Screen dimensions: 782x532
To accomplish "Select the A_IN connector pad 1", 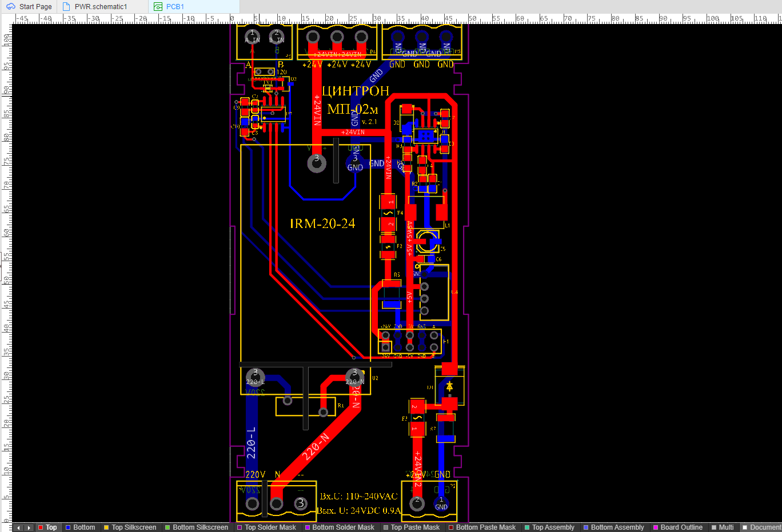I will click(252, 37).
